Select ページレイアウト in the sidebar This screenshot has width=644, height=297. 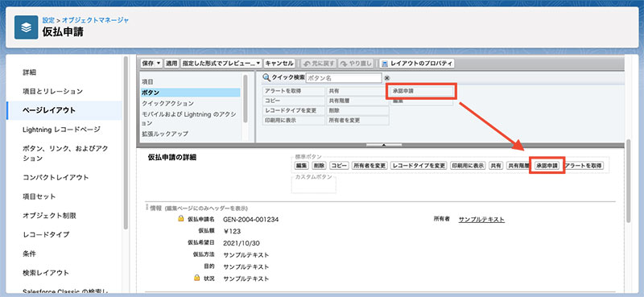pyautogui.click(x=64, y=110)
